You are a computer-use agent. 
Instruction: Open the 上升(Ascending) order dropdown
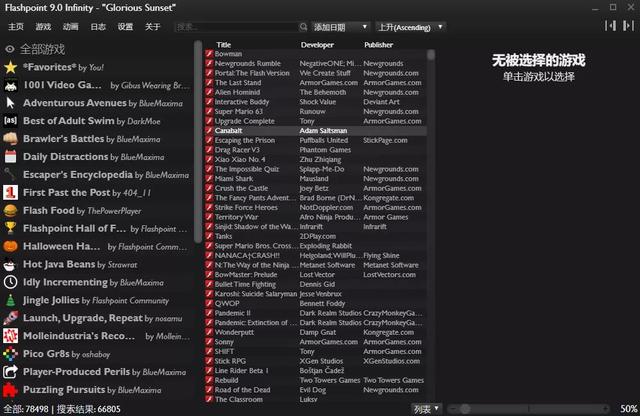click(x=410, y=27)
